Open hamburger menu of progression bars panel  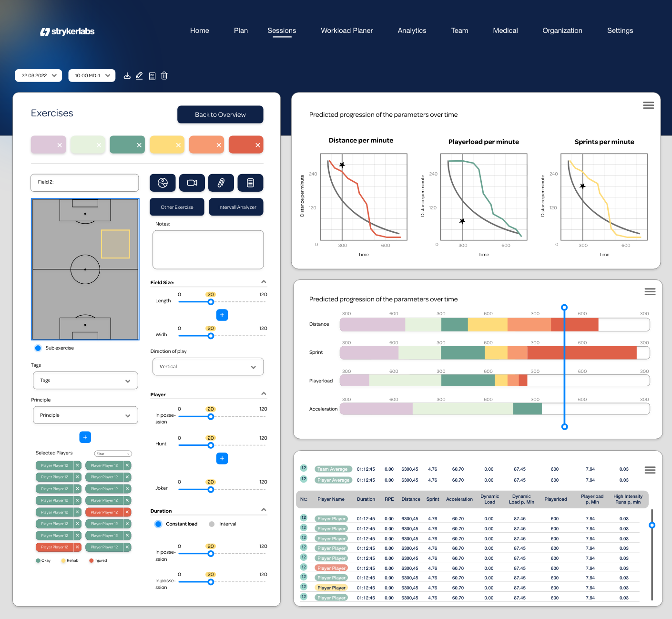[650, 292]
